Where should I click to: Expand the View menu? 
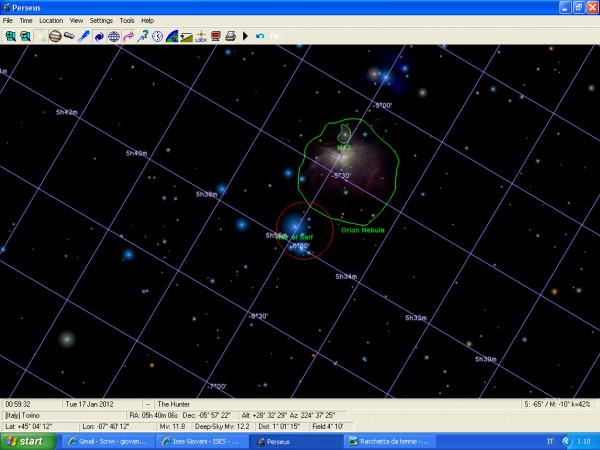point(76,20)
